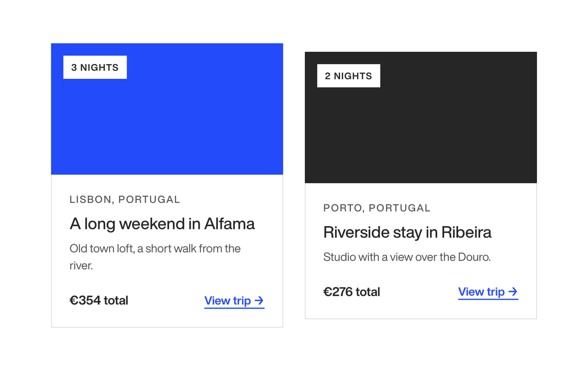The height and width of the screenshot is (371, 588).
Task: Follow the View trip link on the Porto card
Action: 488,292
